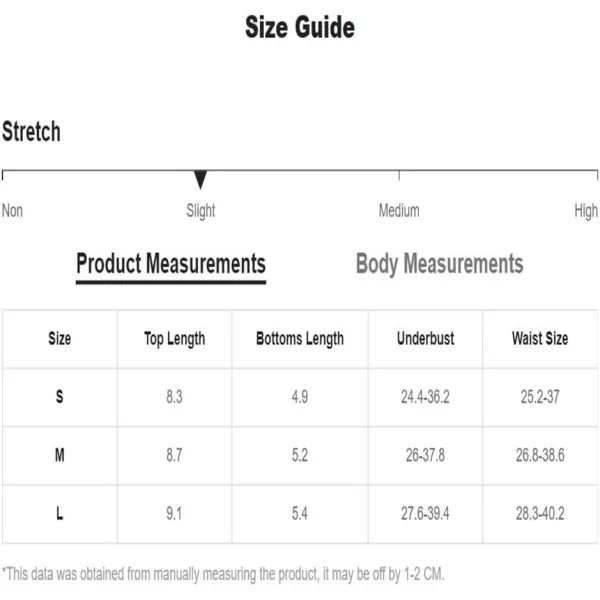The width and height of the screenshot is (600, 600).
Task: Click the Slight stretch label
Action: [x=201, y=211]
